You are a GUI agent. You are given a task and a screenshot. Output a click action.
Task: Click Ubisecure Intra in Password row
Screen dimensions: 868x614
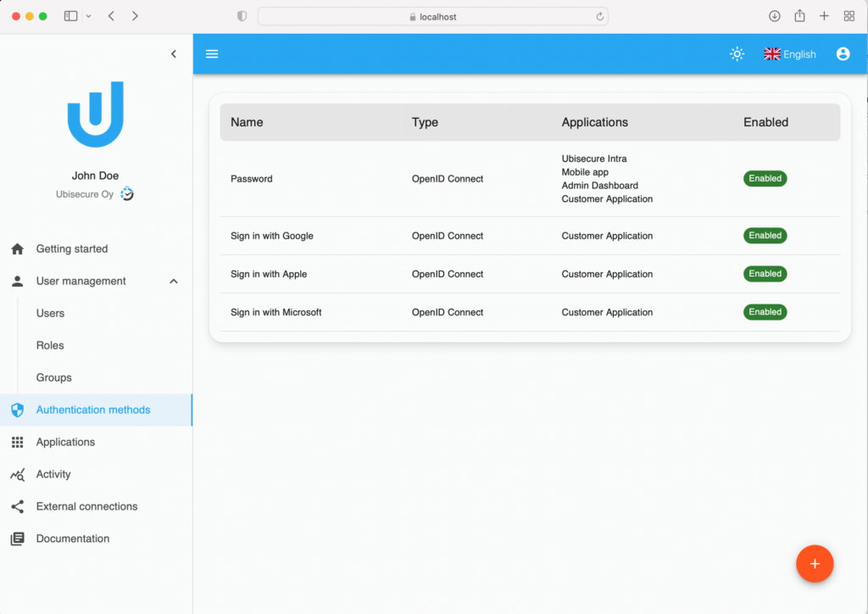coord(594,159)
